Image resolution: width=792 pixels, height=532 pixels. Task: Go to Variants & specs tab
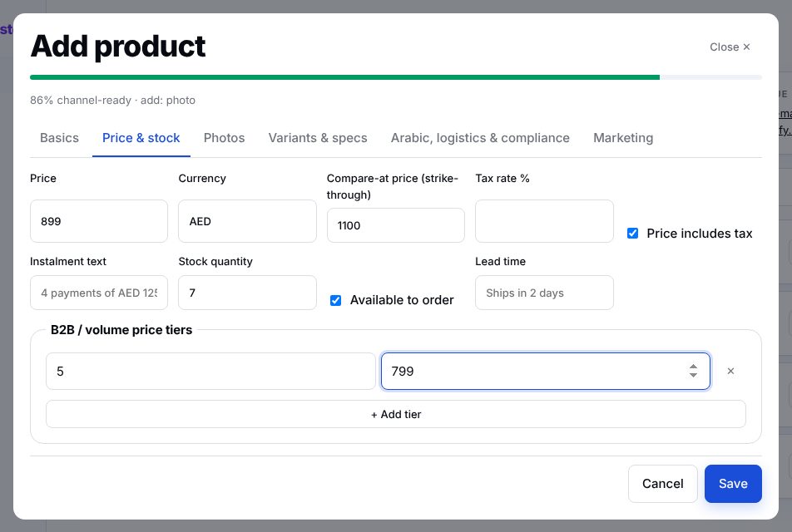[318, 138]
